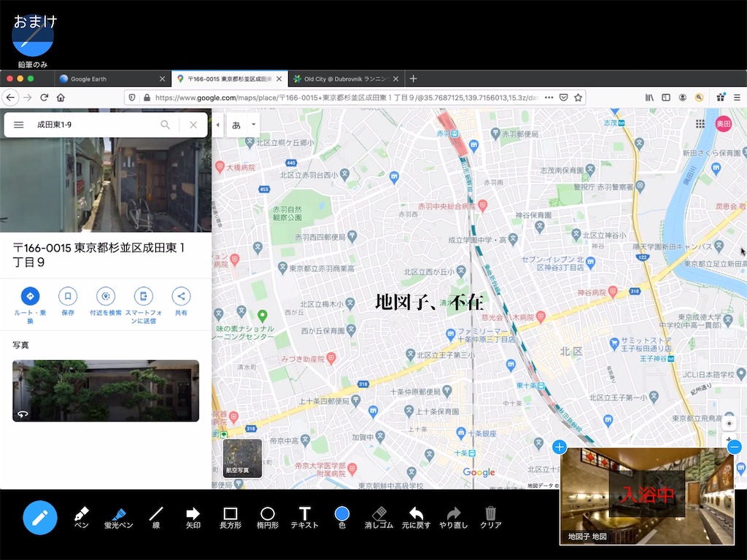
Task: Click 付近を検索 search nearby button
Action: point(106,301)
